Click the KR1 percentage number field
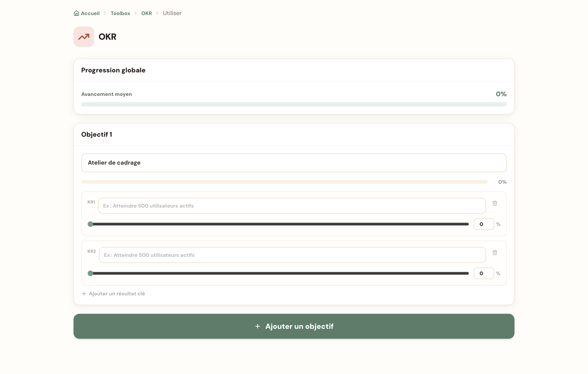This screenshot has width=588, height=374. [x=484, y=224]
